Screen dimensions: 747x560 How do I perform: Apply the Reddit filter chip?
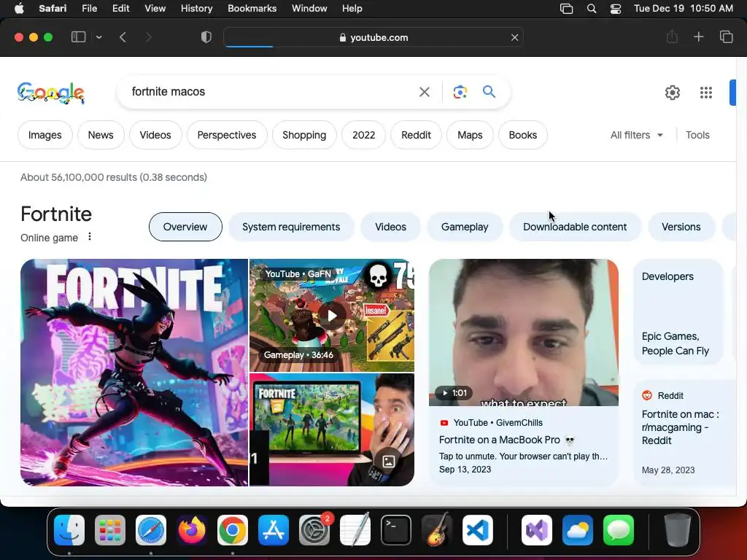click(x=416, y=135)
